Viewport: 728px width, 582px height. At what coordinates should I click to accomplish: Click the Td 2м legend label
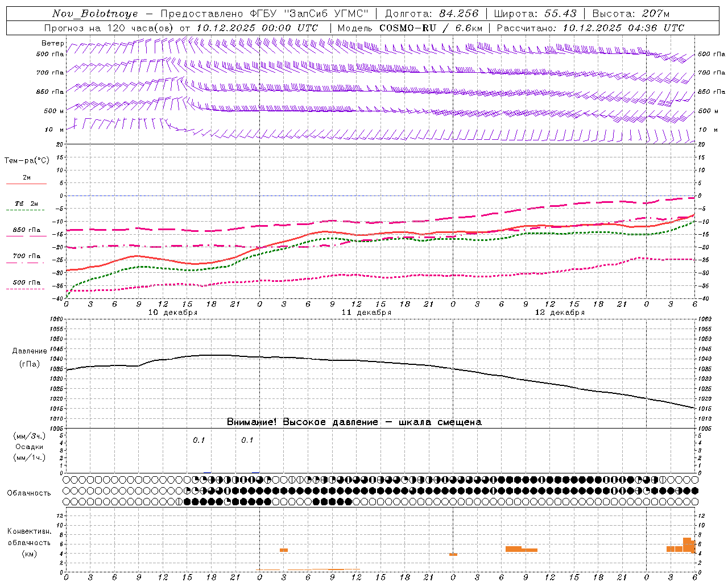tap(27, 203)
